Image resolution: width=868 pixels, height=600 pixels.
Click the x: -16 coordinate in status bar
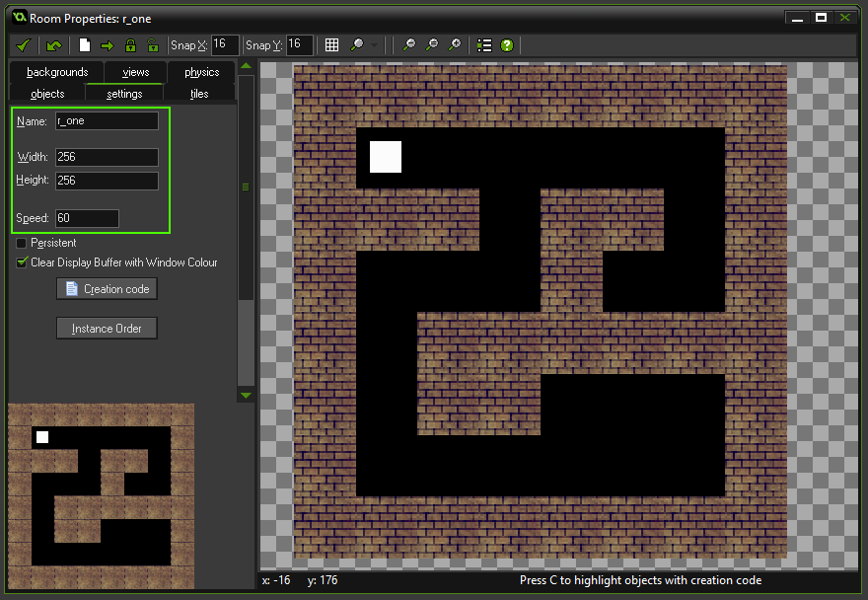point(276,580)
